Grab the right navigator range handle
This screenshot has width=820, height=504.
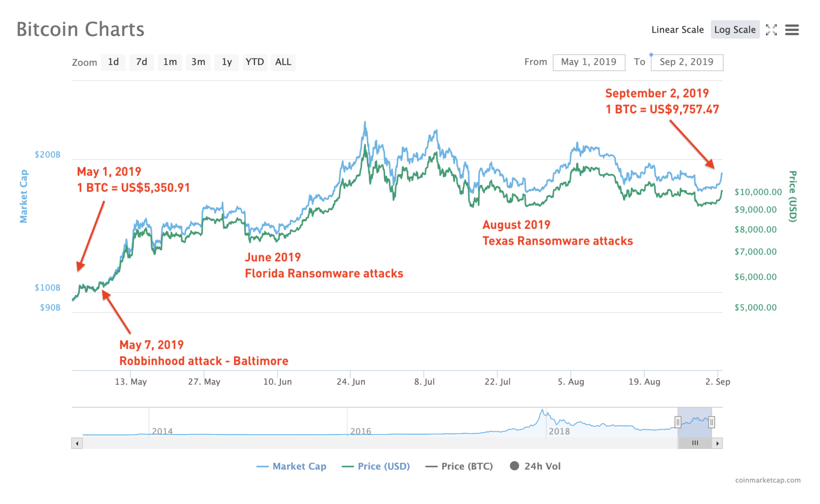tap(711, 422)
